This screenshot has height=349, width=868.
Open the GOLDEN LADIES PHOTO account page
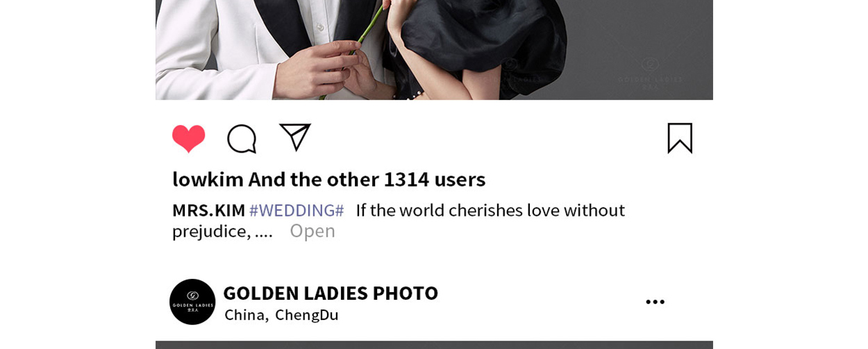[331, 293]
